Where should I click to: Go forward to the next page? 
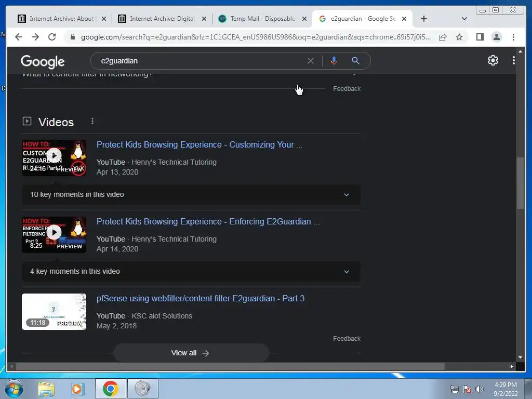click(x=35, y=37)
